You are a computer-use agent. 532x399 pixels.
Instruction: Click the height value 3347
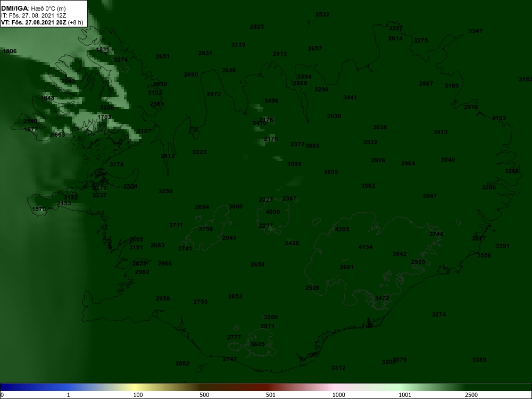coord(475,31)
